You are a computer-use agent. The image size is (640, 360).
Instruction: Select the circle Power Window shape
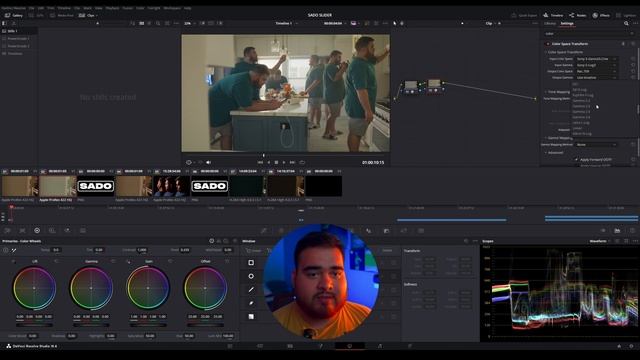pyautogui.click(x=251, y=276)
